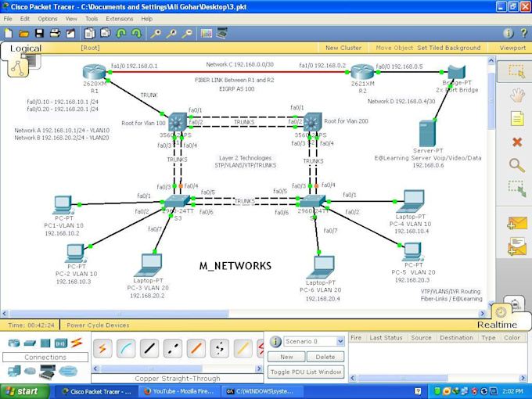Click the New file toolbar icon
This screenshot has height=399, width=532.
pos(8,33)
